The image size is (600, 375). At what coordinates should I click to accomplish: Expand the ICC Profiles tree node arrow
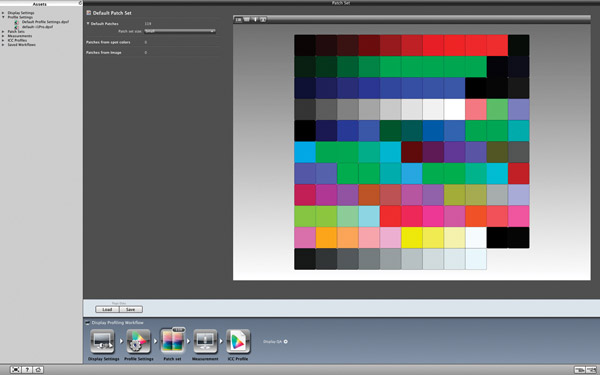pyautogui.click(x=3, y=40)
